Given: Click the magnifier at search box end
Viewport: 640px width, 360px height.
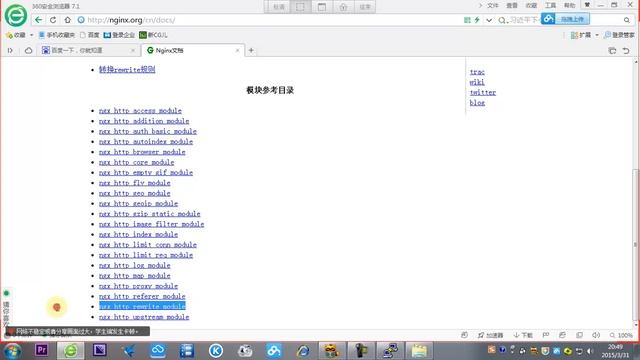Looking at the screenshot, I should [627, 20].
